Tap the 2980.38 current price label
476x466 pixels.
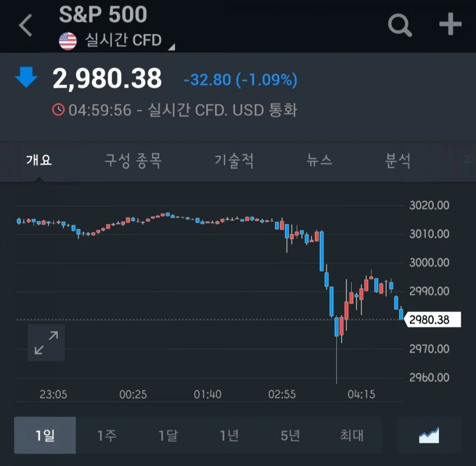(x=433, y=319)
